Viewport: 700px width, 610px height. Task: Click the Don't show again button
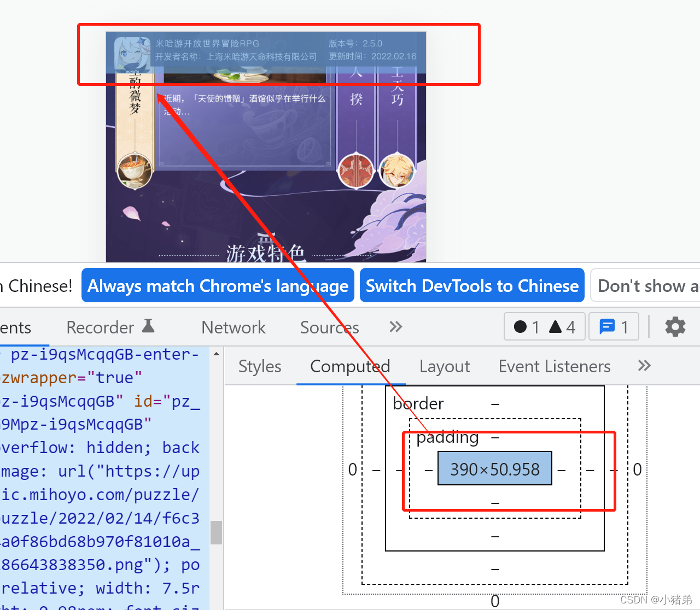tap(646, 285)
